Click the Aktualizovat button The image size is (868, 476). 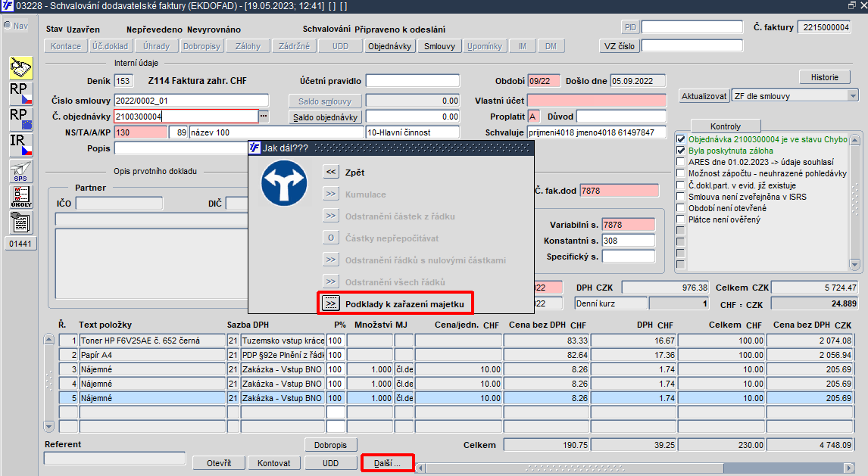(704, 95)
